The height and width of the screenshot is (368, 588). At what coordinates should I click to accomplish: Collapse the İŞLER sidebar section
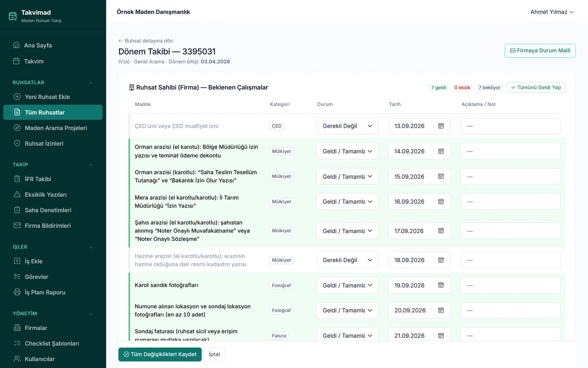point(90,247)
